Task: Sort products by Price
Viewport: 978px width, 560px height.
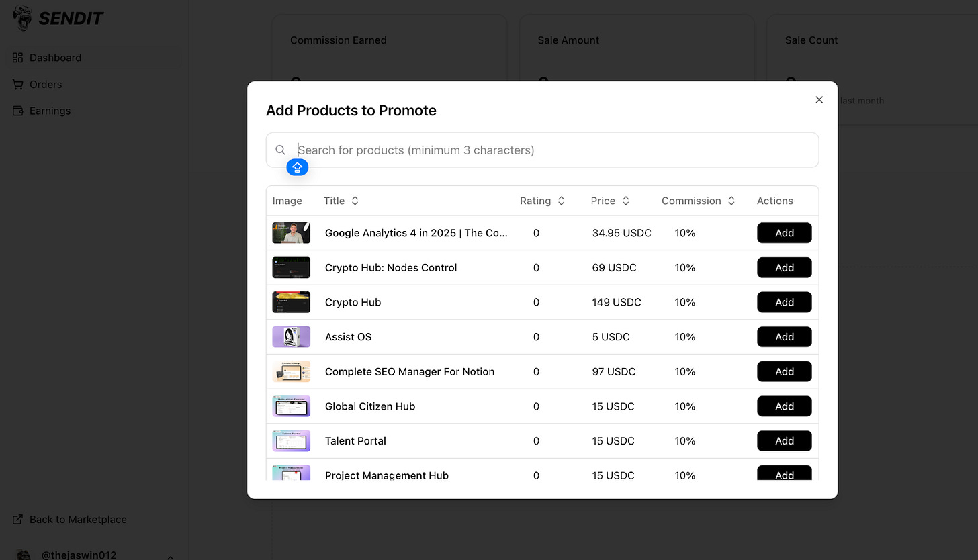Action: (x=625, y=201)
